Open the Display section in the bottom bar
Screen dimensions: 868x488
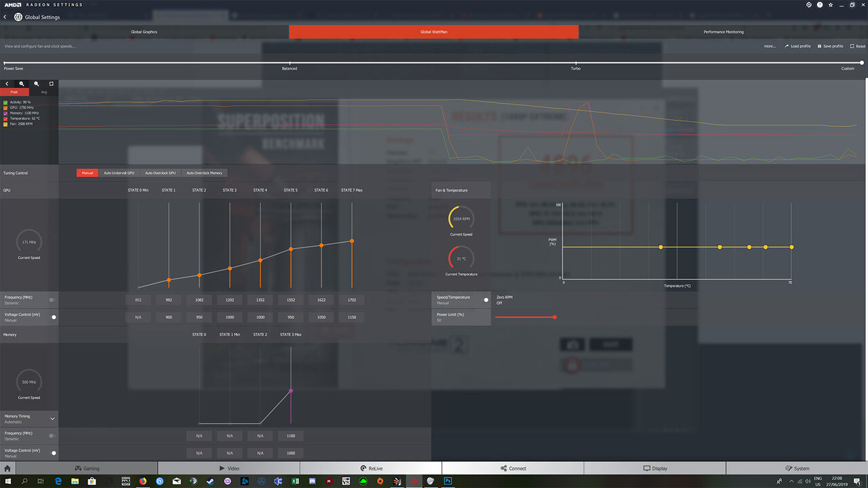click(x=655, y=468)
